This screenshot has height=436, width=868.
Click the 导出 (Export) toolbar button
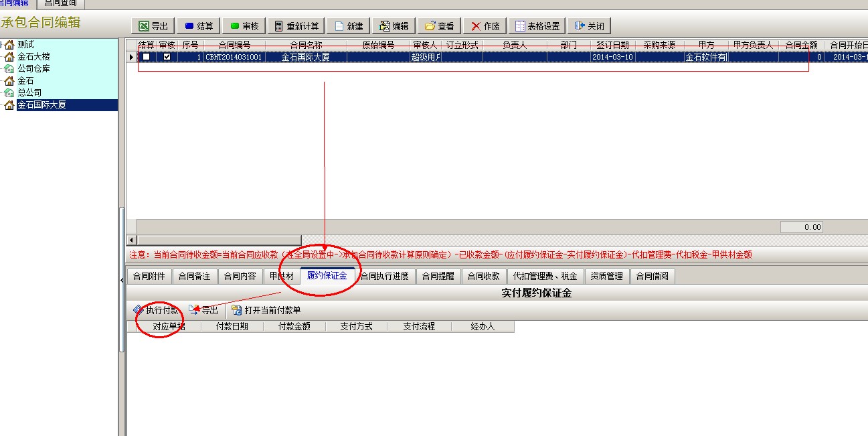pyautogui.click(x=153, y=26)
